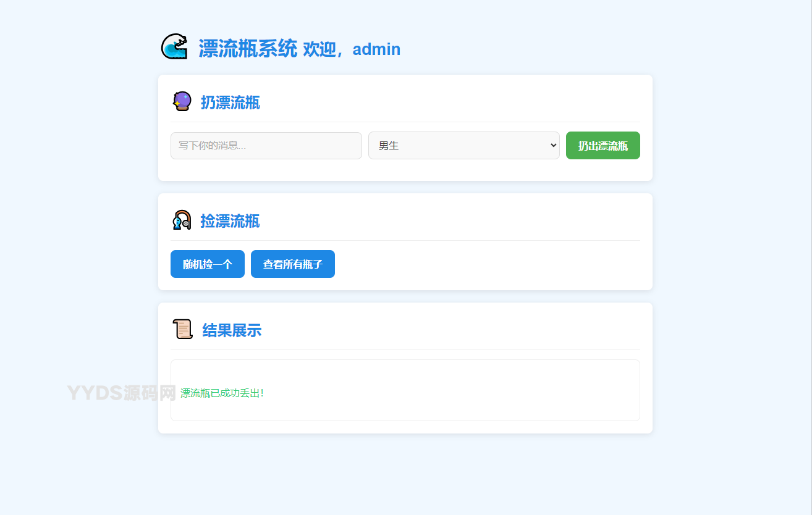Click the empty right side of the result box
Image resolution: width=812 pixels, height=515 pixels.
494,390
